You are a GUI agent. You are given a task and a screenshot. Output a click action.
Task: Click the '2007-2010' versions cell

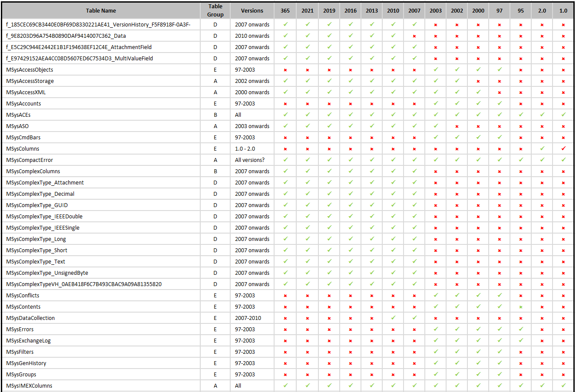point(252,318)
